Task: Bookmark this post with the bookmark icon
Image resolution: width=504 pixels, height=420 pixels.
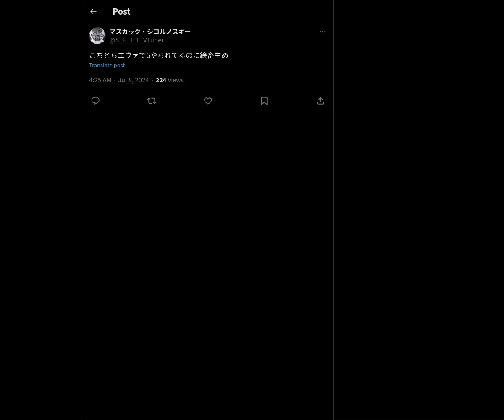Action: pyautogui.click(x=264, y=101)
